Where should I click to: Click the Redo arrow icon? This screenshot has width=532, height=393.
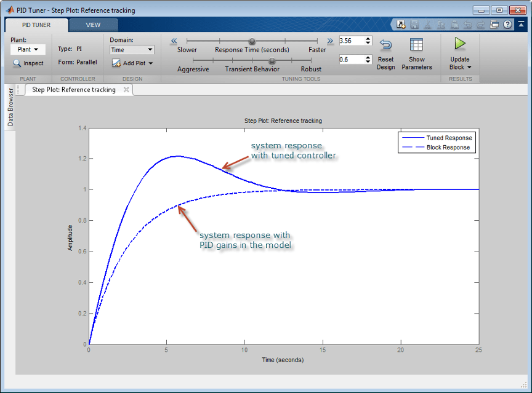point(481,25)
